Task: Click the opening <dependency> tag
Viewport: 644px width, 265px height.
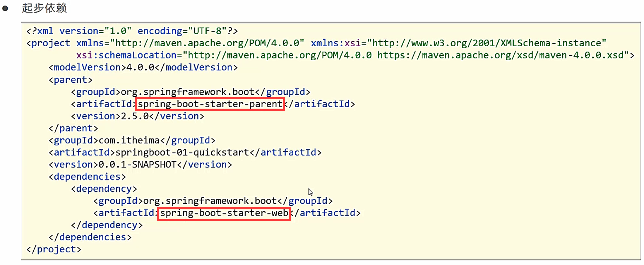Action: 104,189
